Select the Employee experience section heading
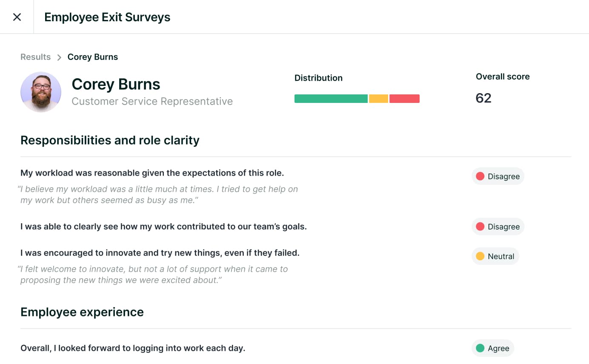 82,312
